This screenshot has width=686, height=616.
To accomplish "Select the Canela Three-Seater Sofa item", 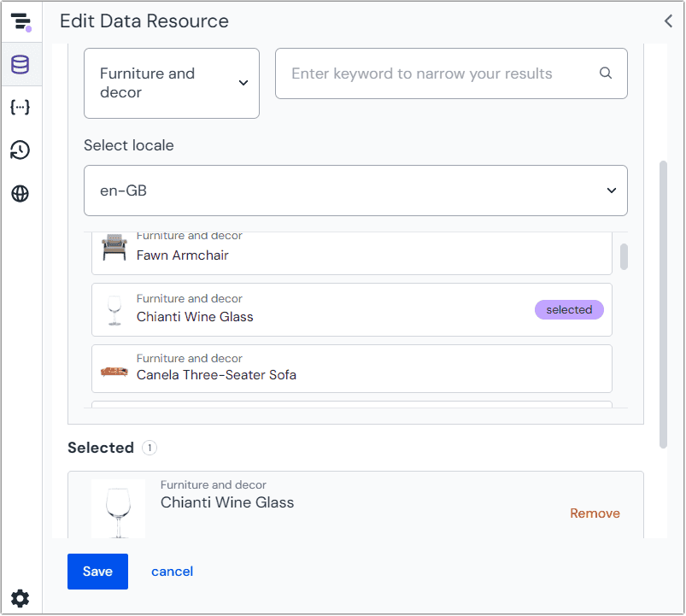I will (x=352, y=369).
